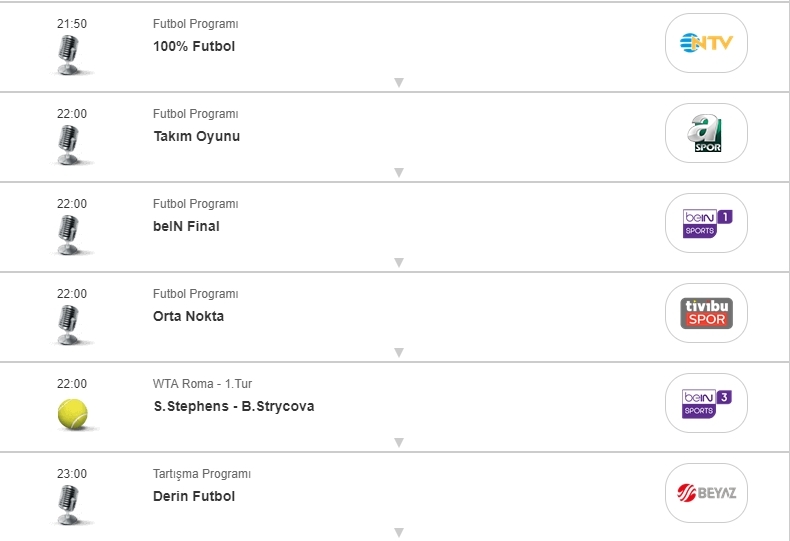The height and width of the screenshot is (541, 790).
Task: Open the Derin Futbol program title
Action: click(x=194, y=497)
